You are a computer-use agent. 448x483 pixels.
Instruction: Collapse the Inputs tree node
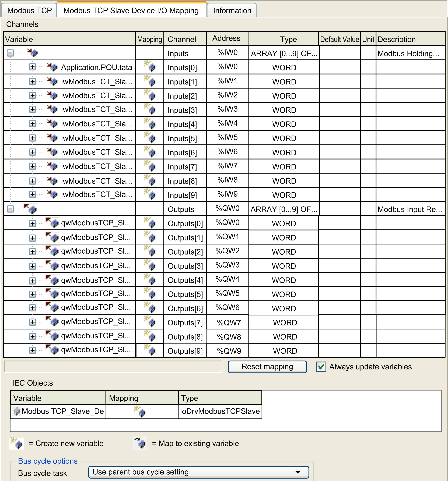point(10,53)
